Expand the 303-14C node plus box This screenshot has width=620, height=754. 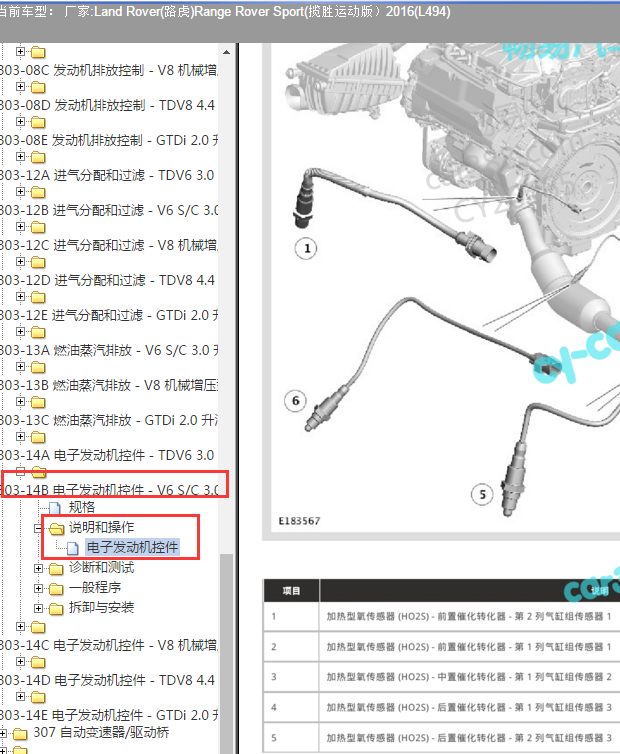(x=20, y=627)
